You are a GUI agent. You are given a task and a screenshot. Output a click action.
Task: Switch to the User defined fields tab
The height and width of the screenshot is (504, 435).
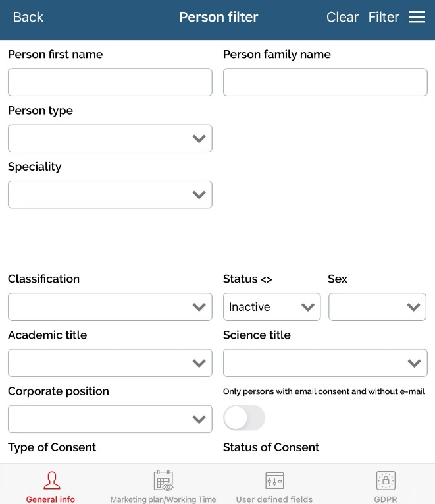pos(274,499)
